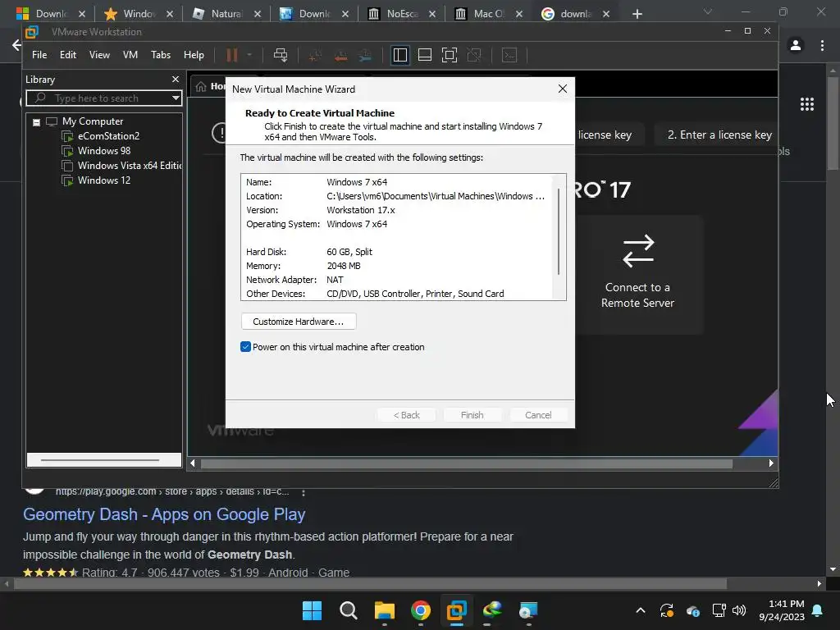
Task: Click the Back button in the wizard
Action: (x=407, y=415)
